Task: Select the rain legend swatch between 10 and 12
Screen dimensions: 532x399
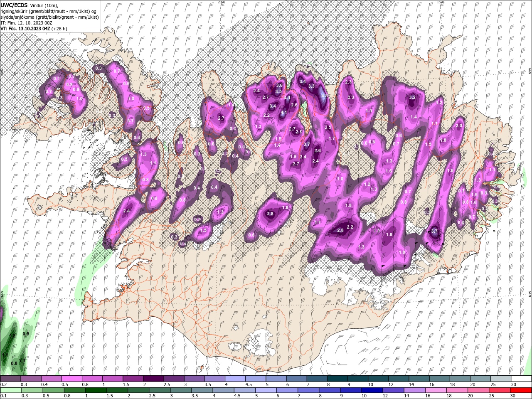Action: 372,390
